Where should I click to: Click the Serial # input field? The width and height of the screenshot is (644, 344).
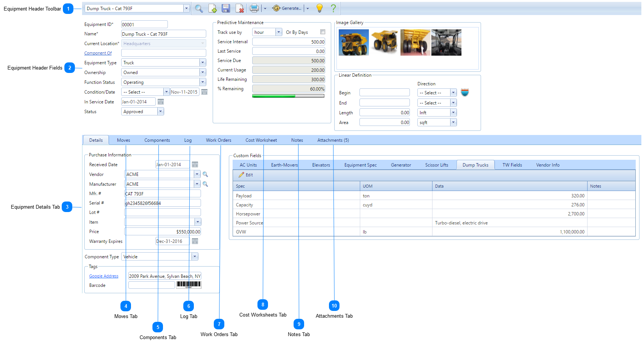click(163, 203)
